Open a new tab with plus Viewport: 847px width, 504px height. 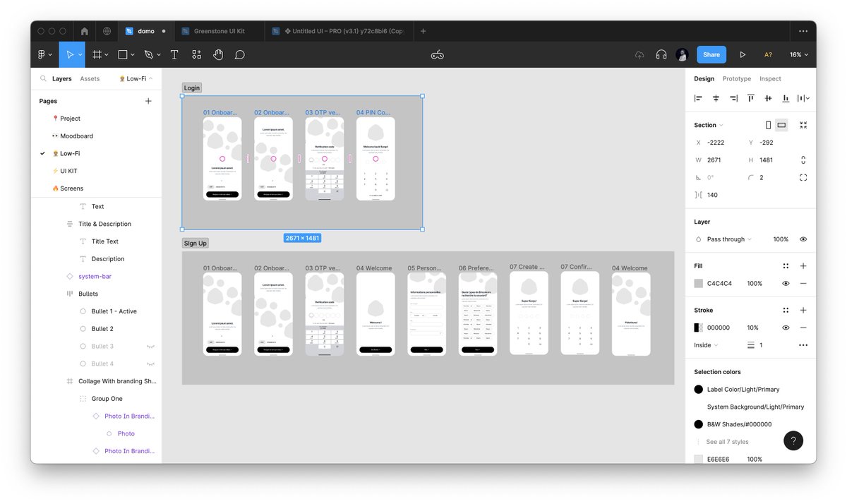[x=423, y=31]
